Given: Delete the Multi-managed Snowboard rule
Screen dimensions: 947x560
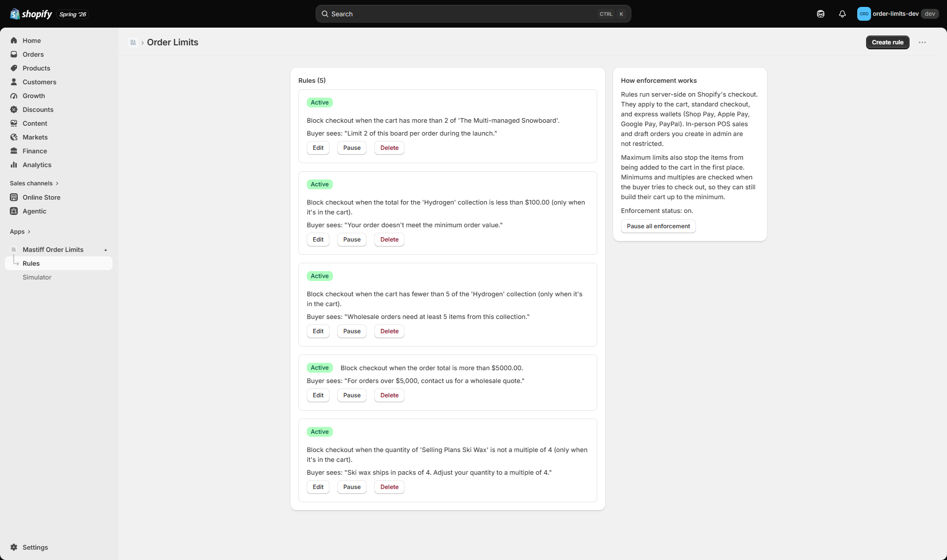Looking at the screenshot, I should [x=389, y=148].
